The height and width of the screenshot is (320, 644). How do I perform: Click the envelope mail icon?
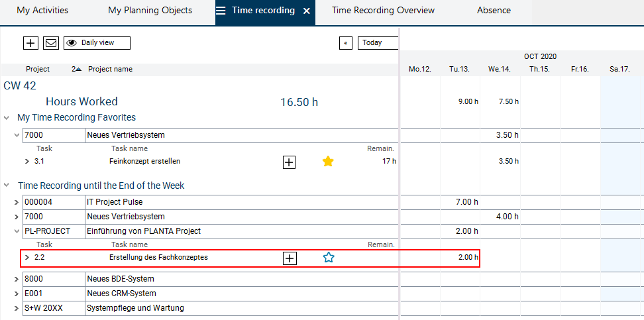pyautogui.click(x=51, y=43)
